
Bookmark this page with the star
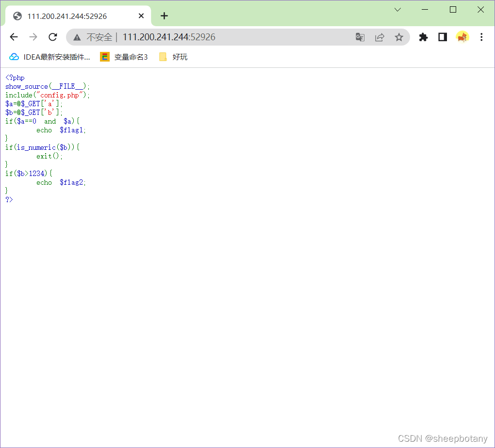399,37
